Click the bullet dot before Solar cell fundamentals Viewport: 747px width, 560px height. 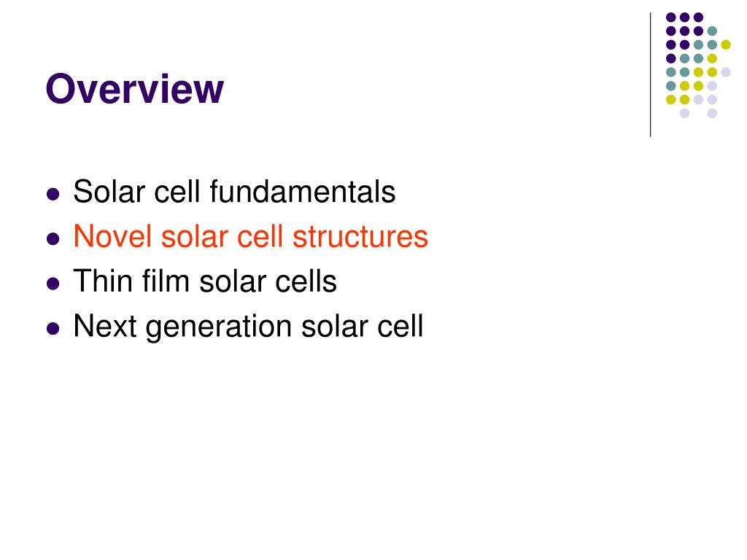tap(53, 194)
